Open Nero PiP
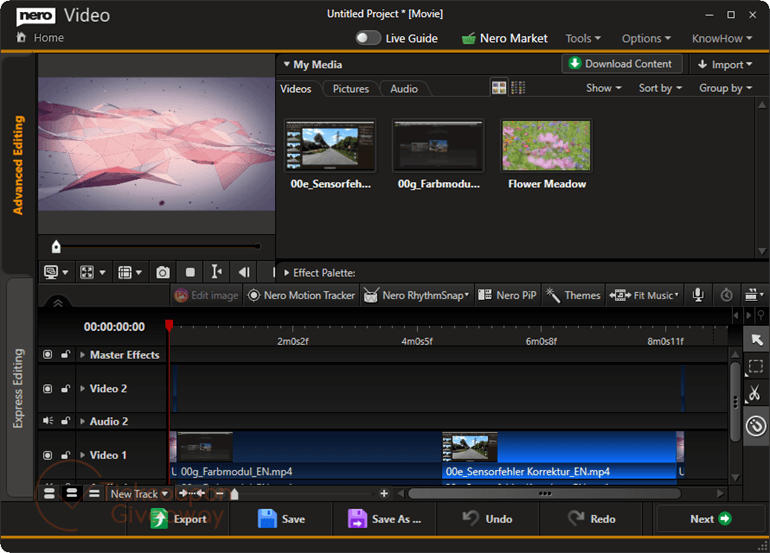This screenshot has height=553, width=770. coord(507,295)
